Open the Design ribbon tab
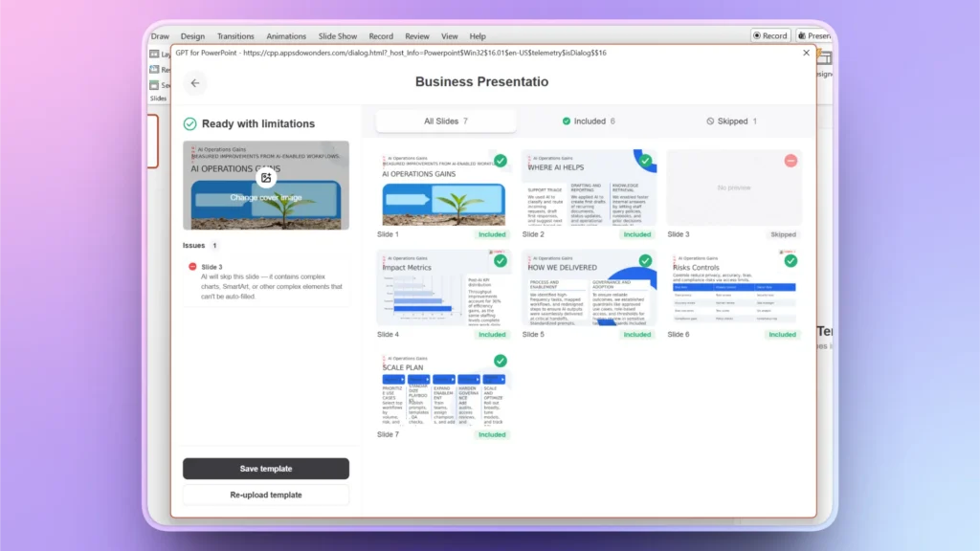Image resolution: width=980 pixels, height=551 pixels. pyautogui.click(x=192, y=36)
